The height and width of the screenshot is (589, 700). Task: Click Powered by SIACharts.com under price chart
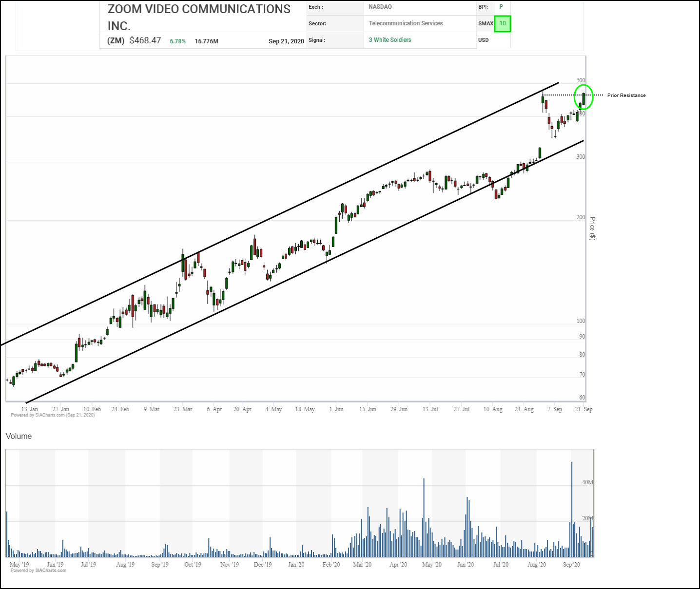(x=53, y=415)
